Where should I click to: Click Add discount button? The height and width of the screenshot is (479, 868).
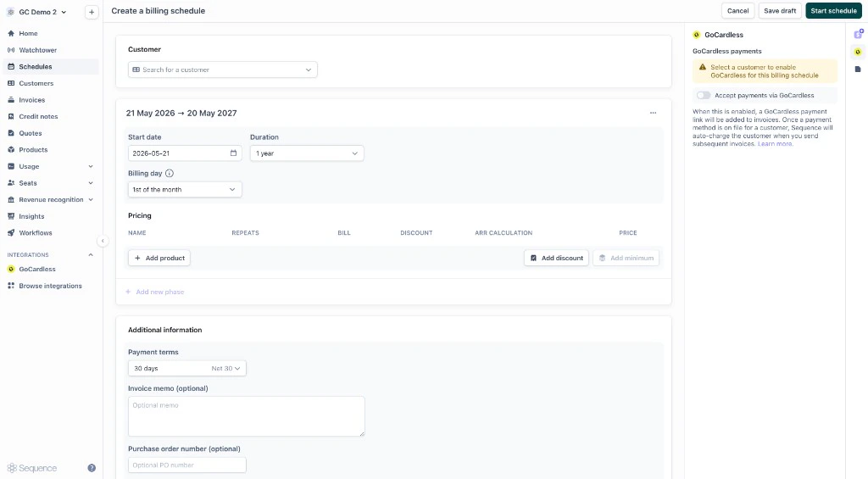(x=556, y=258)
